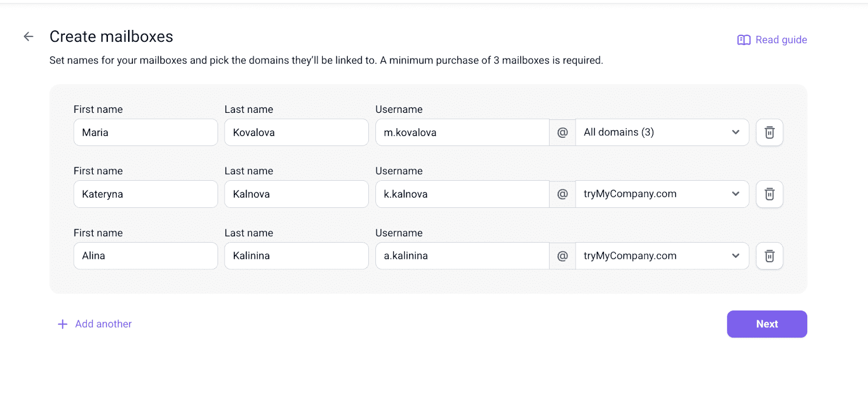
Task: Delete the Maria Kovalova mailbox row
Action: click(x=769, y=132)
